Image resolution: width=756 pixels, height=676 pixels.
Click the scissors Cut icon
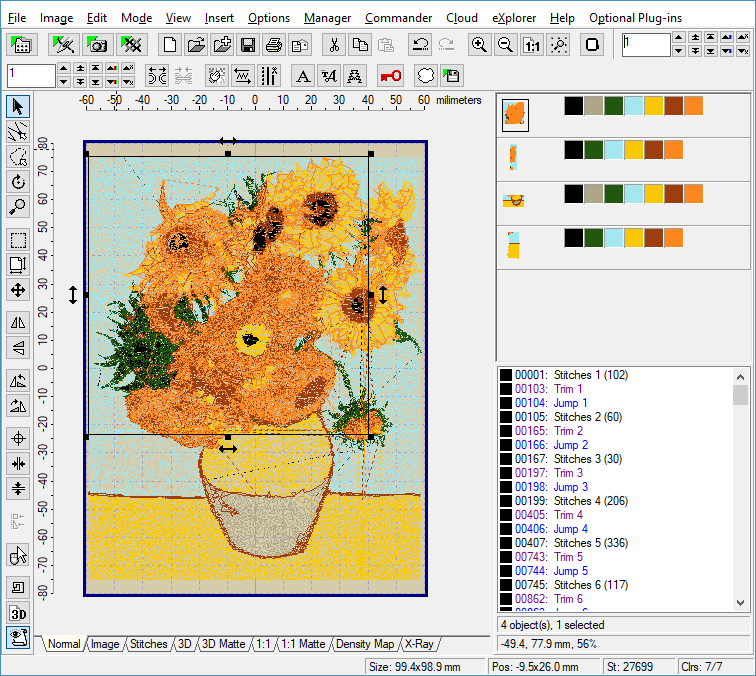coord(335,45)
